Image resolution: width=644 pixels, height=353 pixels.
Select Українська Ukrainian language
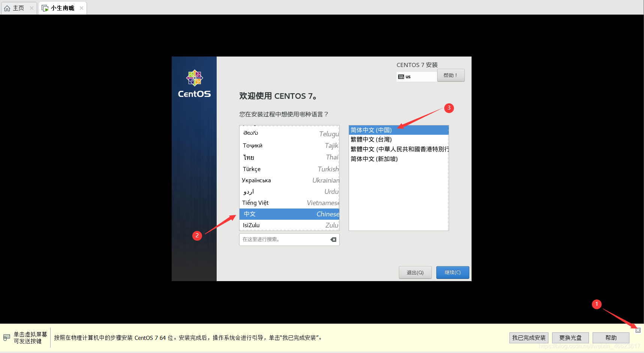point(289,180)
